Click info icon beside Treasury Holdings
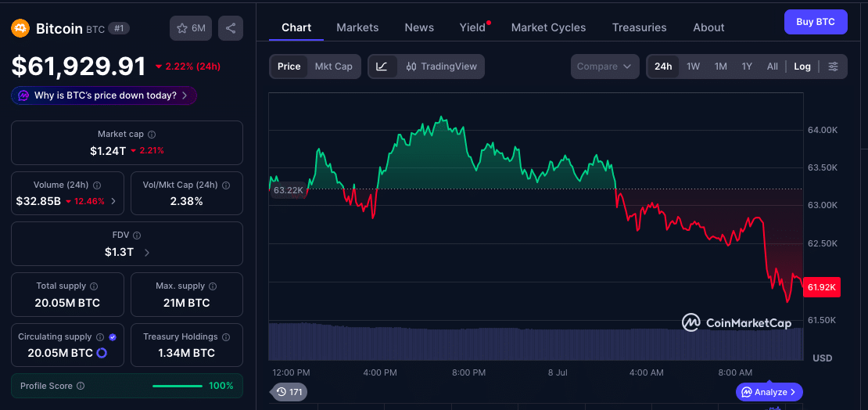Image resolution: width=868 pixels, height=410 pixels. coord(225,337)
